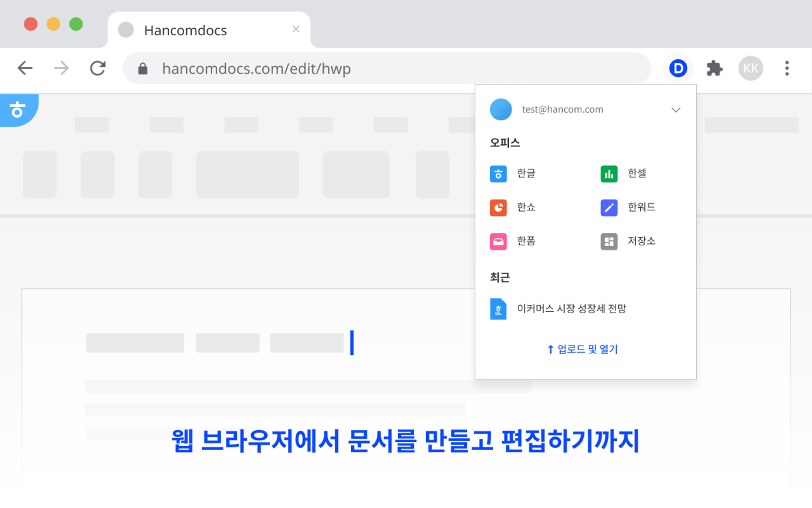812x508 pixels.
Task: Click the 저장소 label
Action: click(641, 241)
